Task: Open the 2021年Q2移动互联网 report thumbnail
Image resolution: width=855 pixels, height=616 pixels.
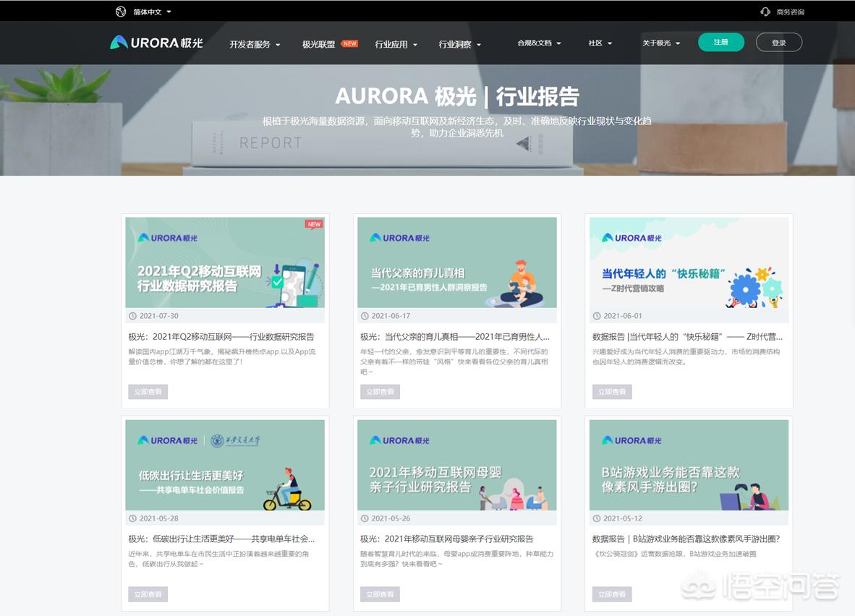Action: pyautogui.click(x=225, y=262)
